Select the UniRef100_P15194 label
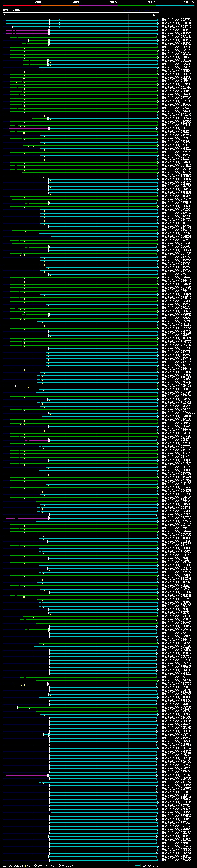The height and width of the screenshot is (868, 197). [x=176, y=467]
